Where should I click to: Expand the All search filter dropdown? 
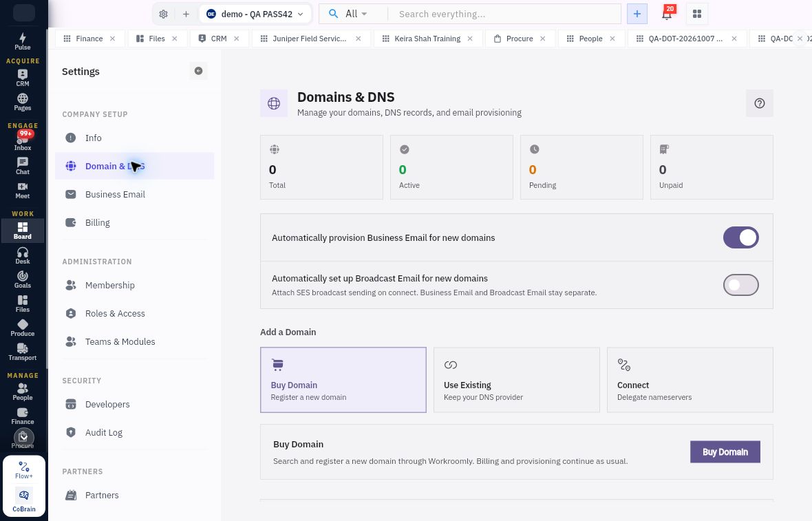click(356, 14)
